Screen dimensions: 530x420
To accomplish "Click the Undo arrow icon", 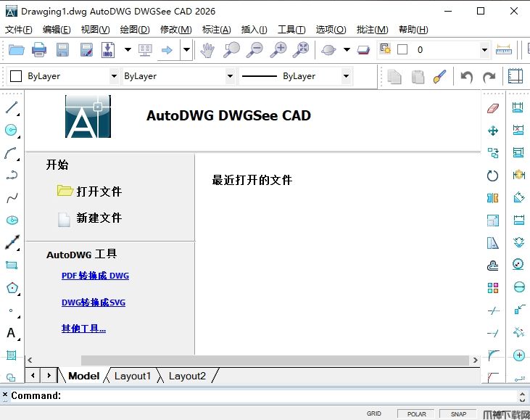I will click(x=467, y=76).
